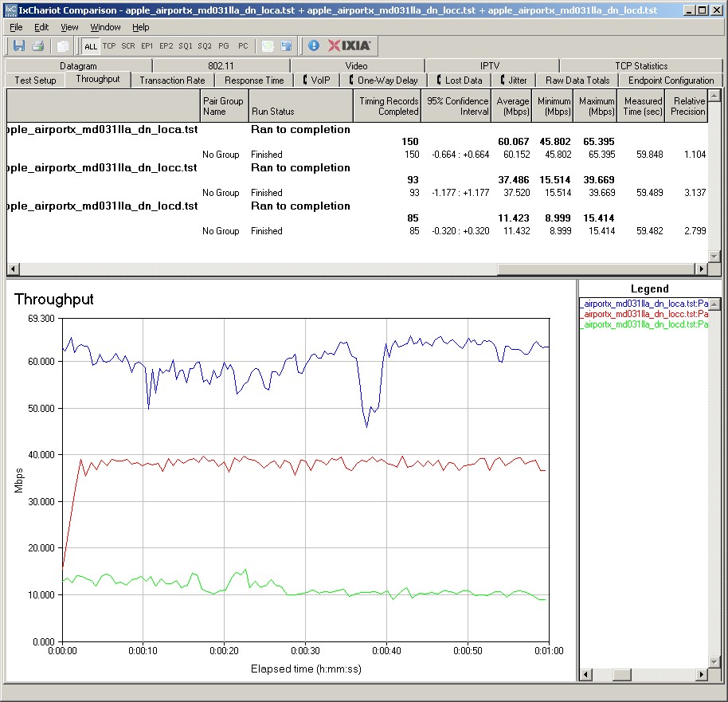
Task: Toggle the SQ2 filter button
Action: [x=204, y=46]
